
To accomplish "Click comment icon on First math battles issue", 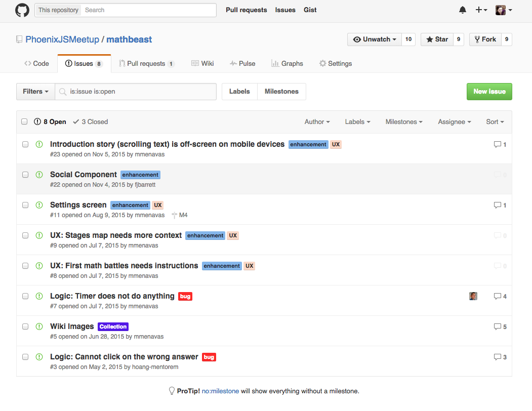I will pos(498,266).
